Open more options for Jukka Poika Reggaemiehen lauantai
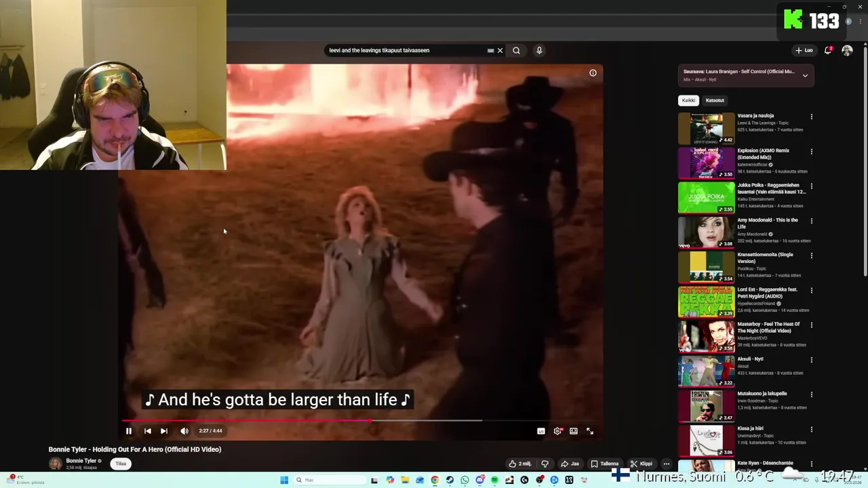The image size is (868, 488). 811,186
